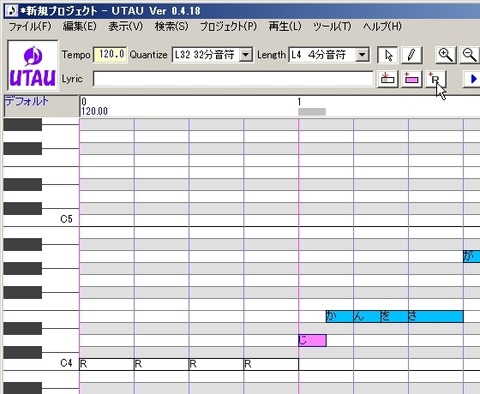This screenshot has width=480, height=394.
Task: Select the blue さ note
Action: [436, 316]
